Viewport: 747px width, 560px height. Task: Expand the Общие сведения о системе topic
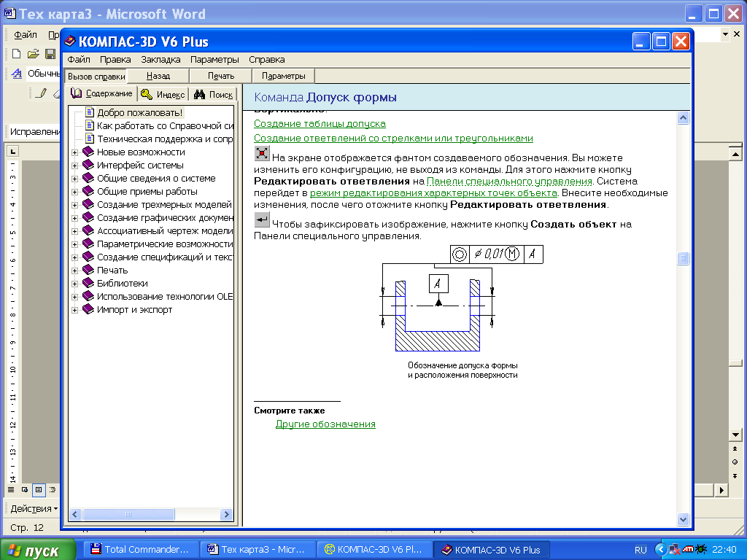[x=75, y=179]
